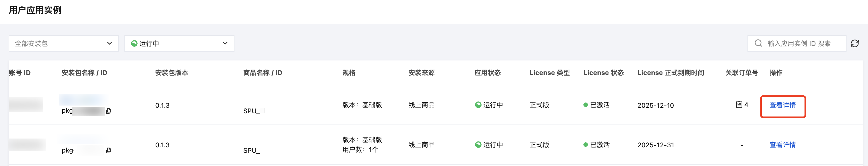The image size is (868, 166).
Task: Copy the second row's package ID
Action: 108,151
